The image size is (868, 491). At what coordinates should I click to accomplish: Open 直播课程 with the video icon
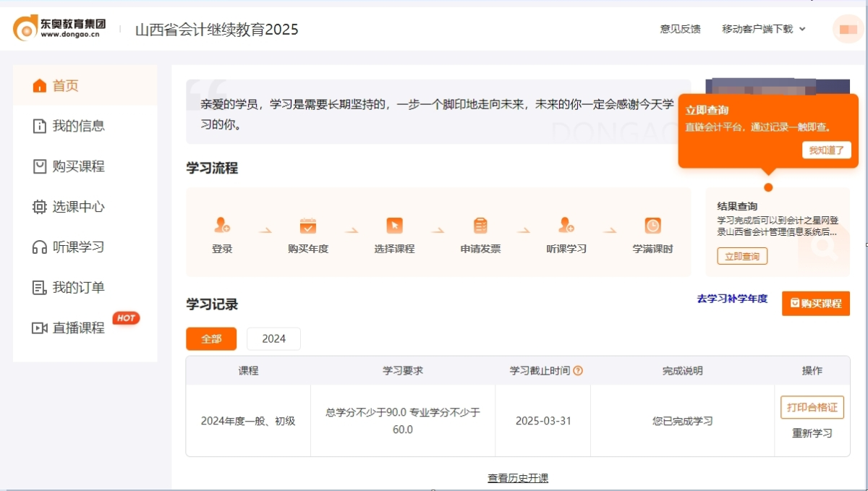(x=41, y=328)
